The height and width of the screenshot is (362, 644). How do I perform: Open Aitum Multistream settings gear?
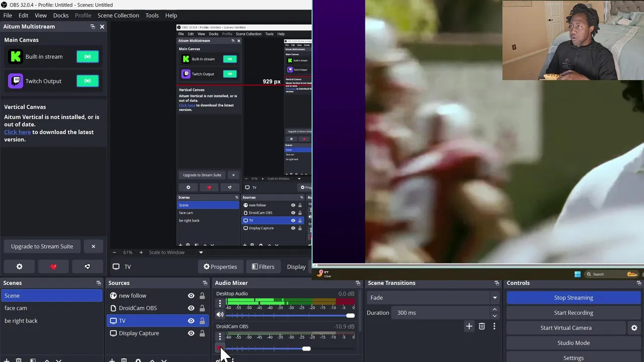[19, 266]
